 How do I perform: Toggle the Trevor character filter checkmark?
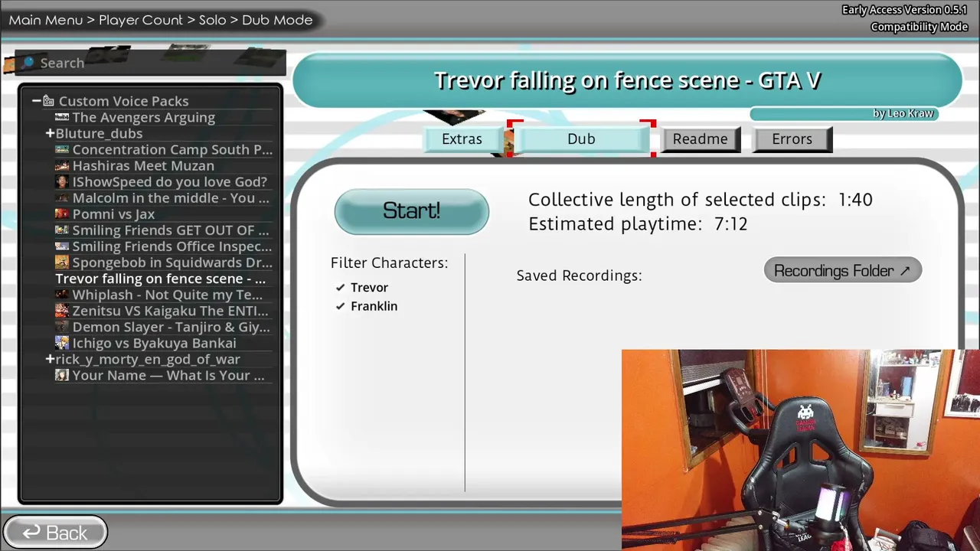pos(340,288)
